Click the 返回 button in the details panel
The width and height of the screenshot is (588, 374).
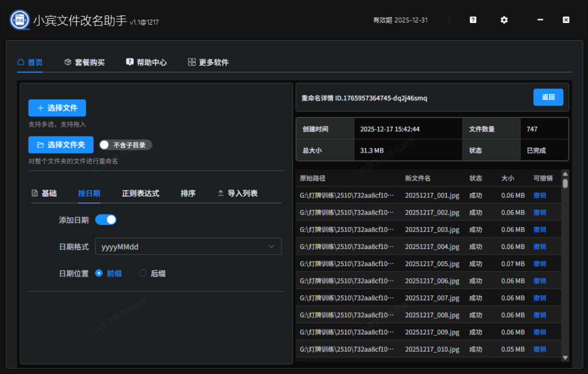[x=548, y=97]
